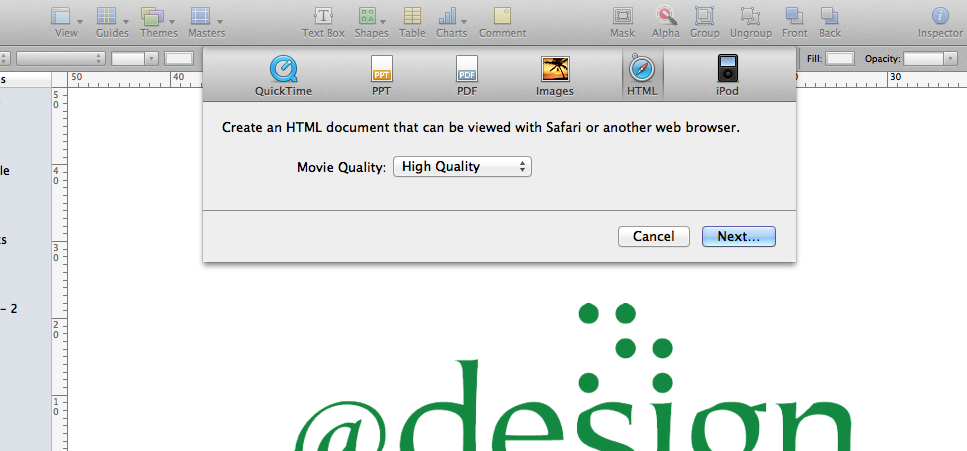Select the HTML export tab
The height and width of the screenshot is (451, 967).
pos(642,76)
